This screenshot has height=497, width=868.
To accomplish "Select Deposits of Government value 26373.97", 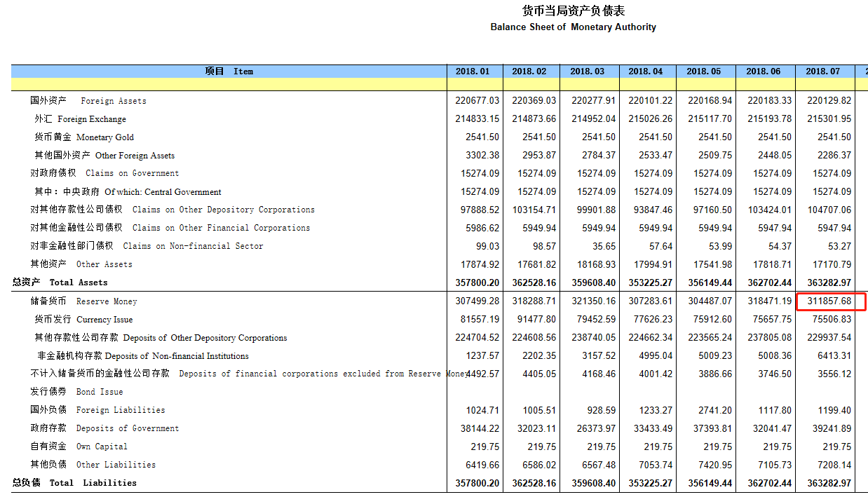I will coord(597,428).
